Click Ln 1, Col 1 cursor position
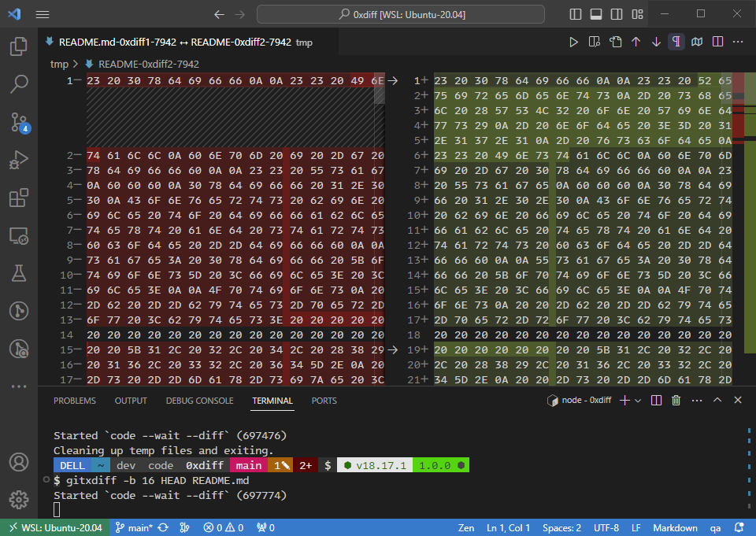The height and width of the screenshot is (536, 756). click(x=508, y=528)
